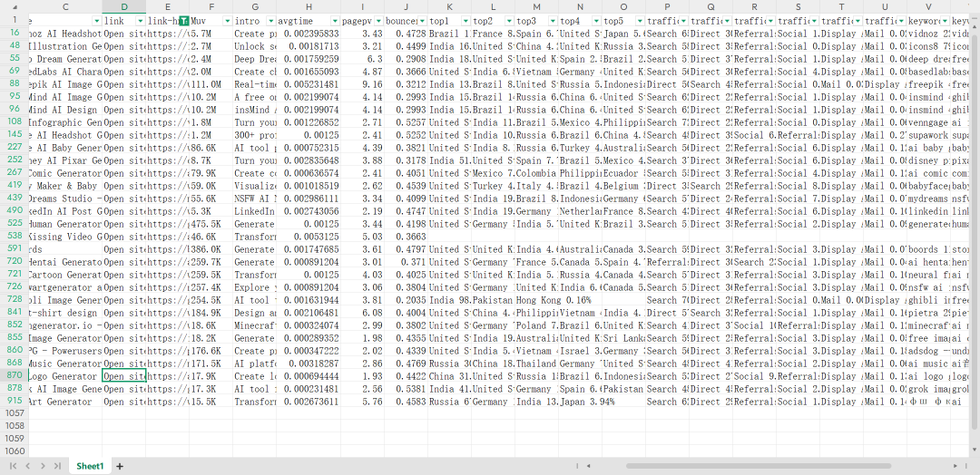Open the top1 column filter dropdown
The image size is (980, 475).
[x=465, y=21]
